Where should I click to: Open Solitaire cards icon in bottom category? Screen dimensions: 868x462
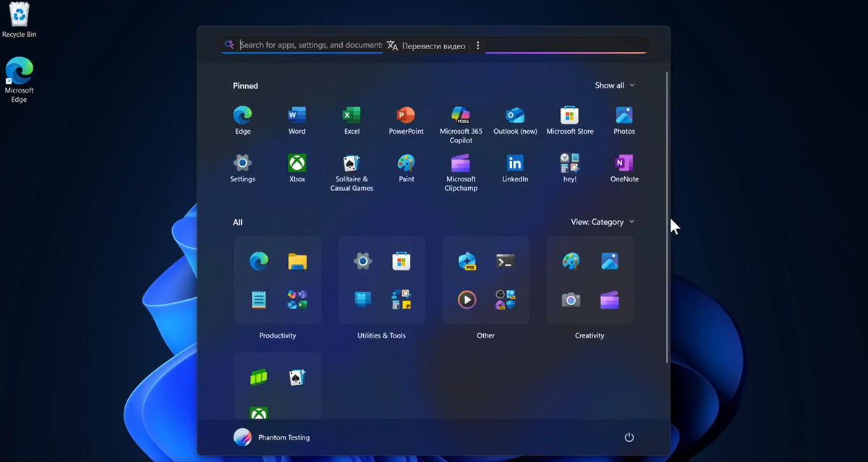297,377
